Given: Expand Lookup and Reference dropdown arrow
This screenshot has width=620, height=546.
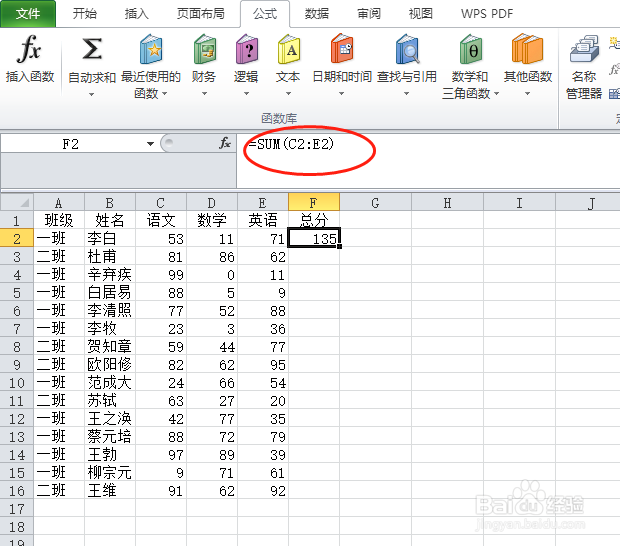Looking at the screenshot, I should [x=406, y=94].
